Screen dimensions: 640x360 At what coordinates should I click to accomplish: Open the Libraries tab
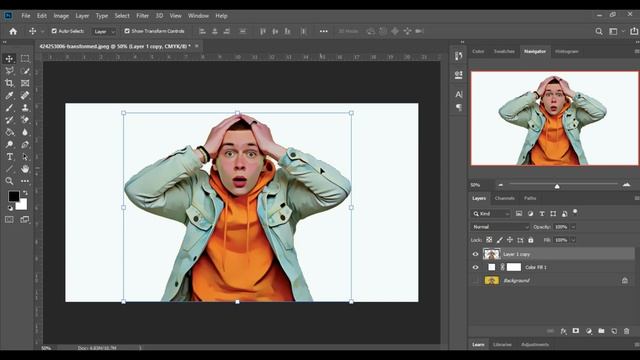(x=502, y=344)
